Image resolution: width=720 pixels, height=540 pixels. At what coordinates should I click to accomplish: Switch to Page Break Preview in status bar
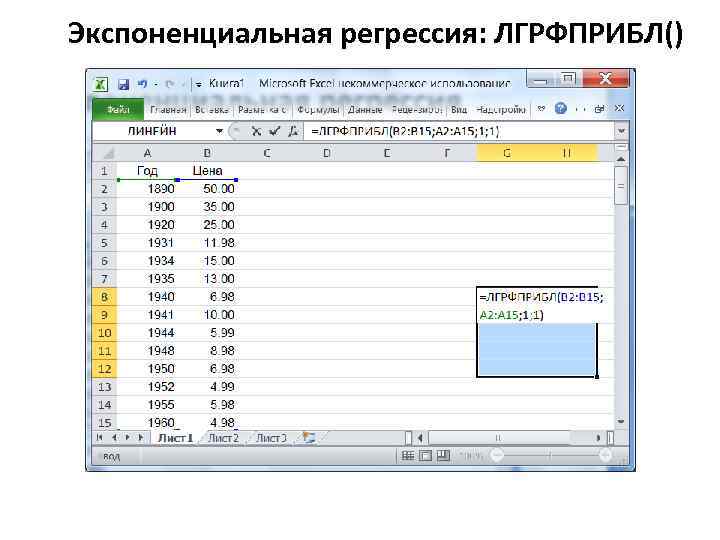coord(443,456)
